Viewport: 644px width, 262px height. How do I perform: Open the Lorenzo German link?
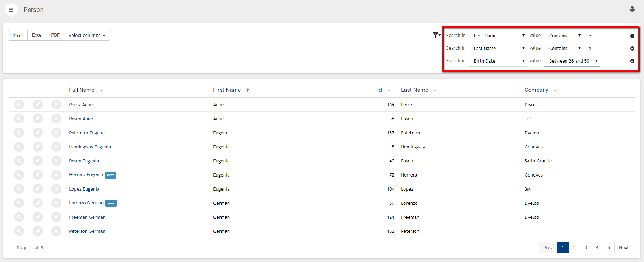coord(86,203)
